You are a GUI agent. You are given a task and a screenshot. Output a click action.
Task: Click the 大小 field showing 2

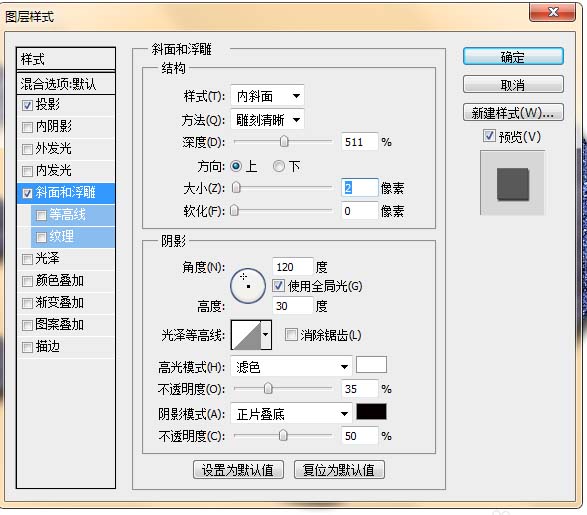pos(359,188)
